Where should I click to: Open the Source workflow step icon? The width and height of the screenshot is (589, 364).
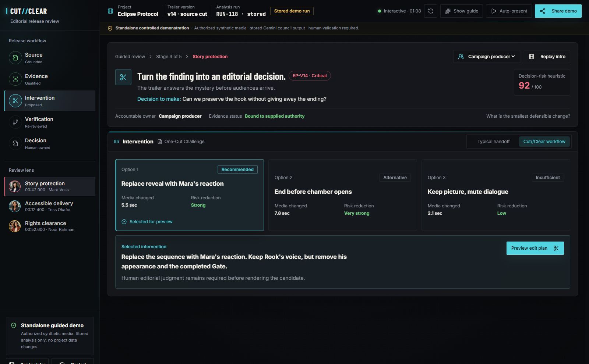tap(15, 58)
